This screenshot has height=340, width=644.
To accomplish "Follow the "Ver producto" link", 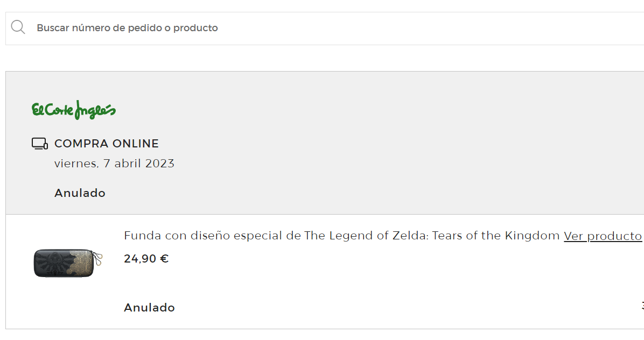I will pyautogui.click(x=603, y=236).
